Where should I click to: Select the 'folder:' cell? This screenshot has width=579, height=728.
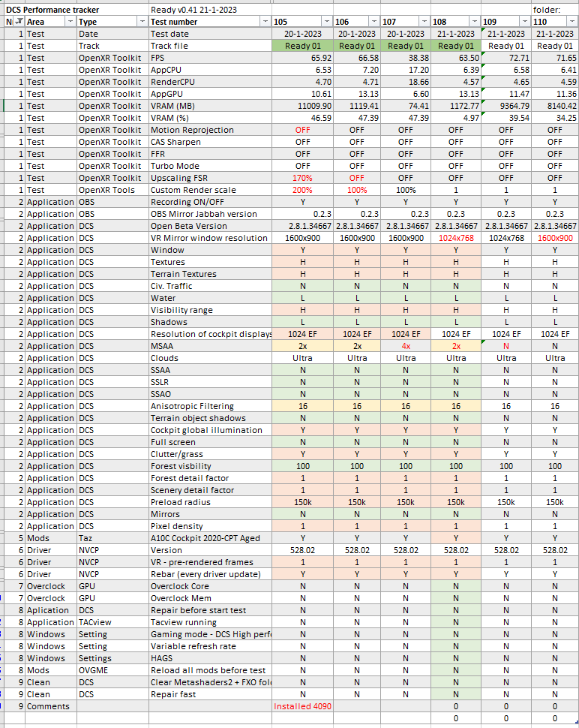coord(554,10)
